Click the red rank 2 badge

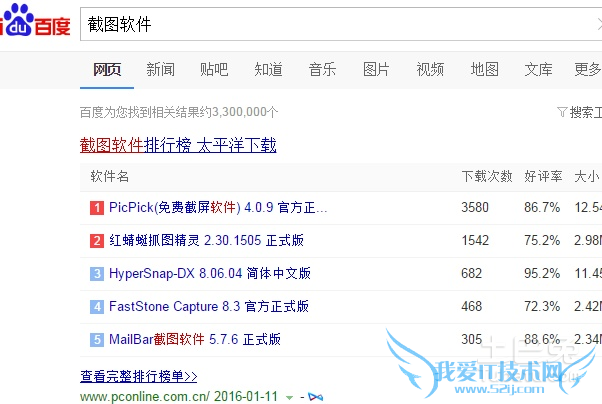pos(97,241)
